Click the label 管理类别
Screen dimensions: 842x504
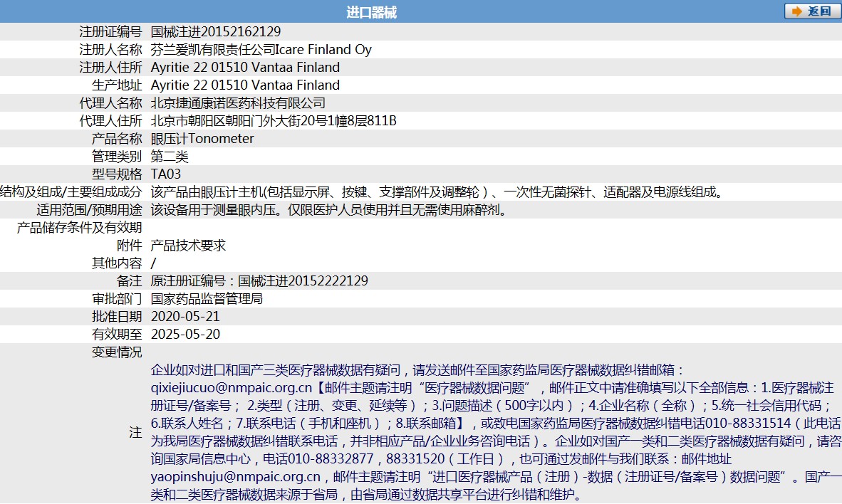click(117, 156)
